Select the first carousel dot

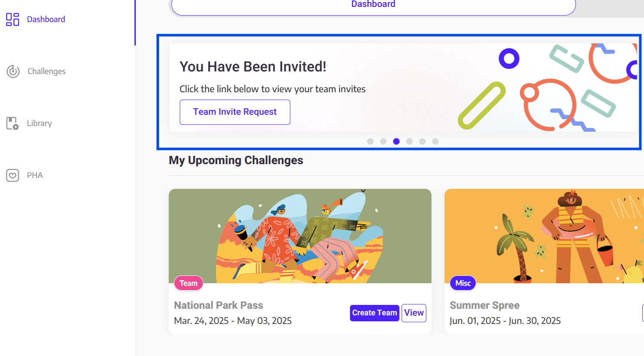click(370, 141)
